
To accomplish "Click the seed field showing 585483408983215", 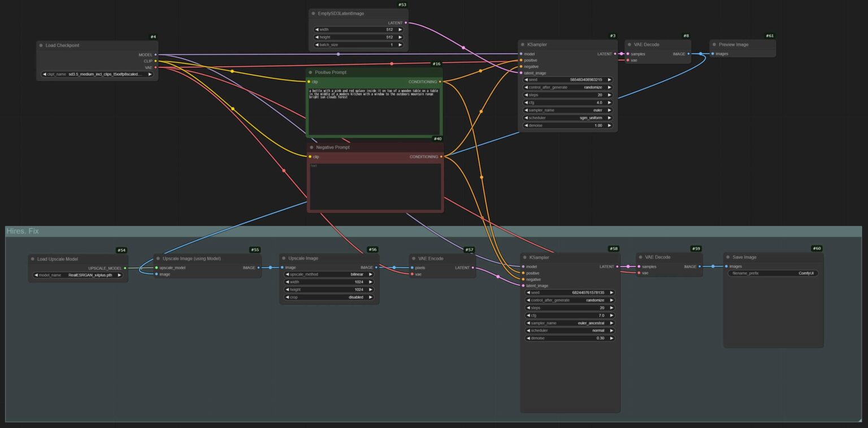I will pos(568,80).
